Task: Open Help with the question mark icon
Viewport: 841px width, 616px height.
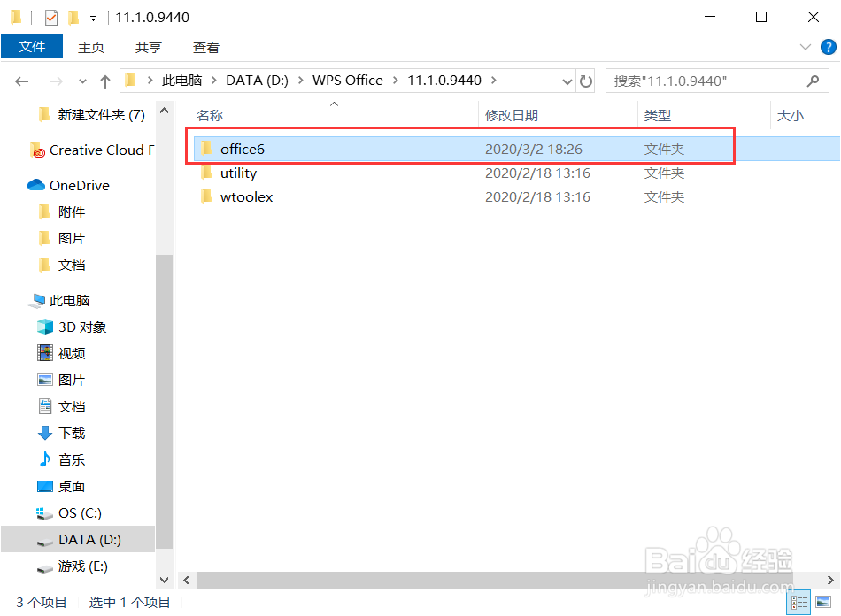Action: 828,47
